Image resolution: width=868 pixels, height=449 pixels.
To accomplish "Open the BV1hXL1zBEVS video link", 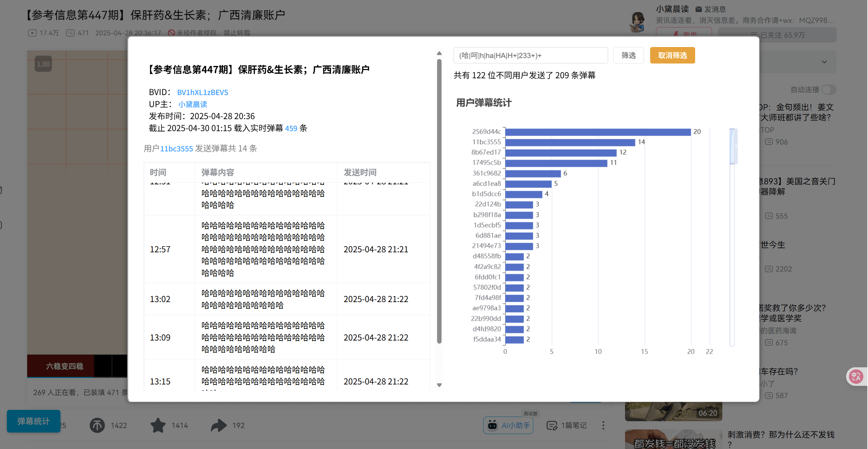I will tap(202, 92).
